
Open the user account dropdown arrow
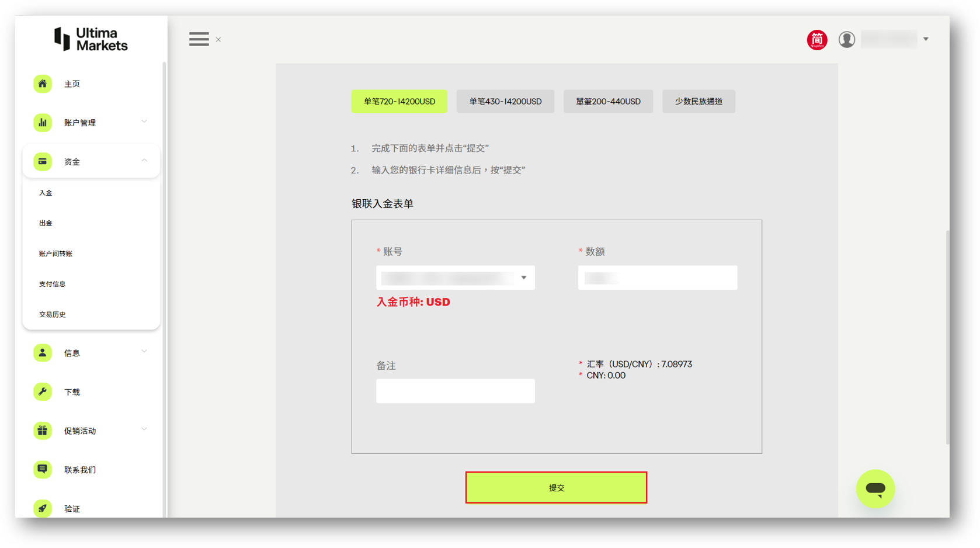pyautogui.click(x=926, y=39)
